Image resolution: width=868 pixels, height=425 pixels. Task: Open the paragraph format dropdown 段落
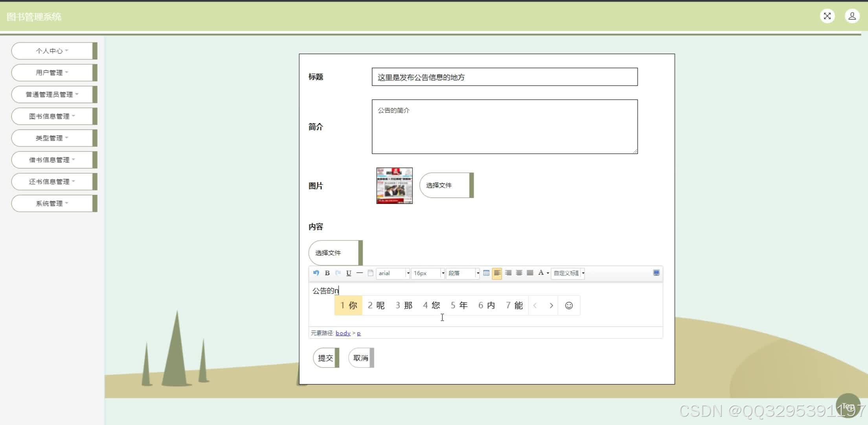pos(463,273)
